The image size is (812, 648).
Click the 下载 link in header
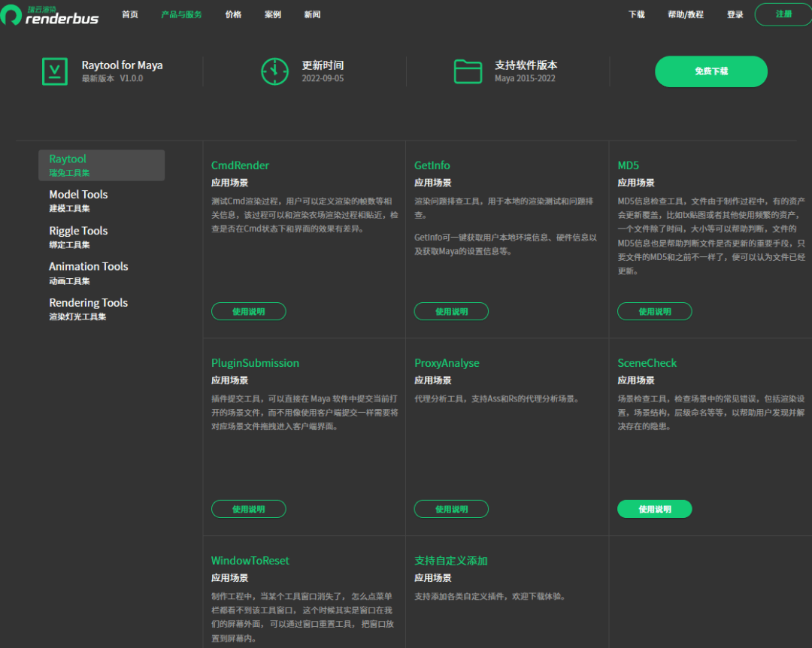[x=636, y=15]
